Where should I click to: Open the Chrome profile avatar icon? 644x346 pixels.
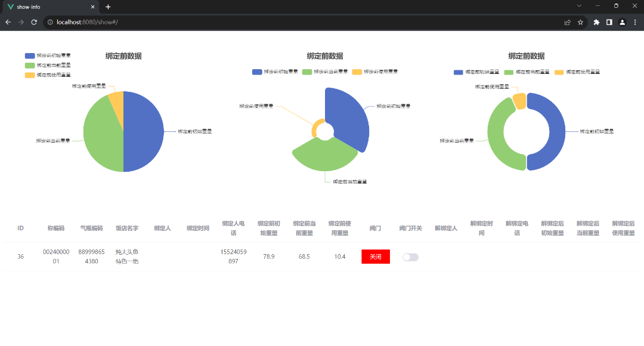click(x=622, y=22)
